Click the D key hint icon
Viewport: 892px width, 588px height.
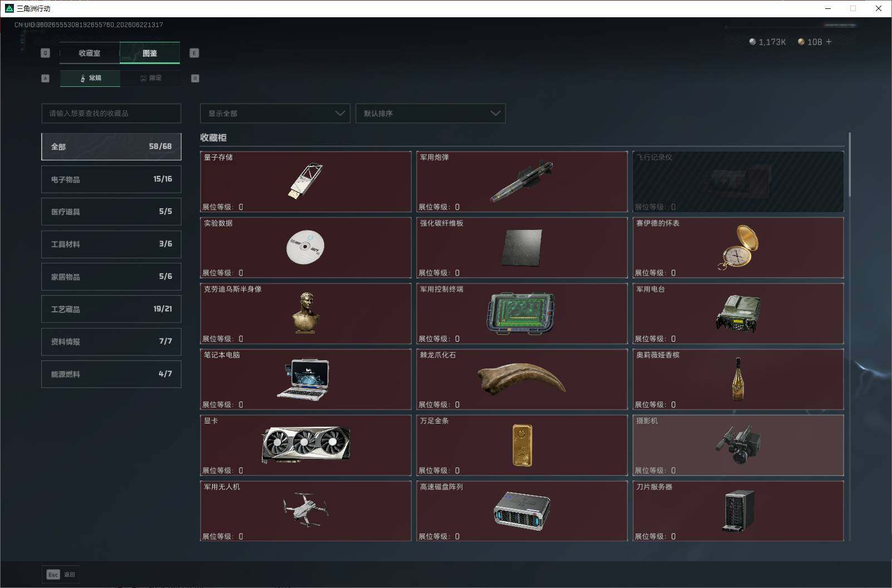point(195,78)
